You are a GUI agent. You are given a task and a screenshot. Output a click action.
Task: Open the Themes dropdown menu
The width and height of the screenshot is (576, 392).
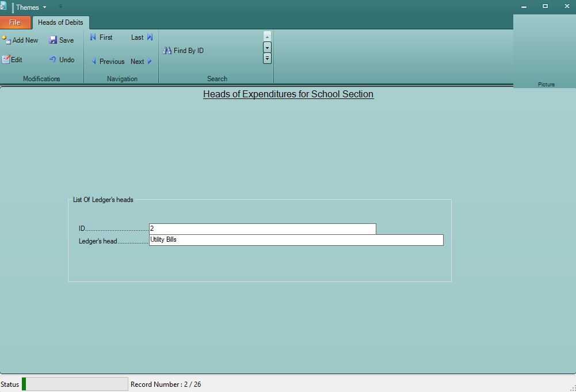coord(29,7)
